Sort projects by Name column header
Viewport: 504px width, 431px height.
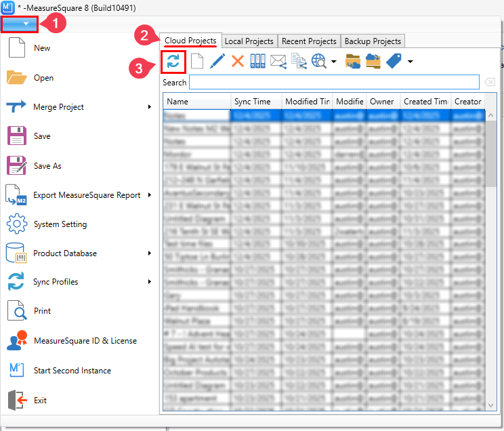196,102
